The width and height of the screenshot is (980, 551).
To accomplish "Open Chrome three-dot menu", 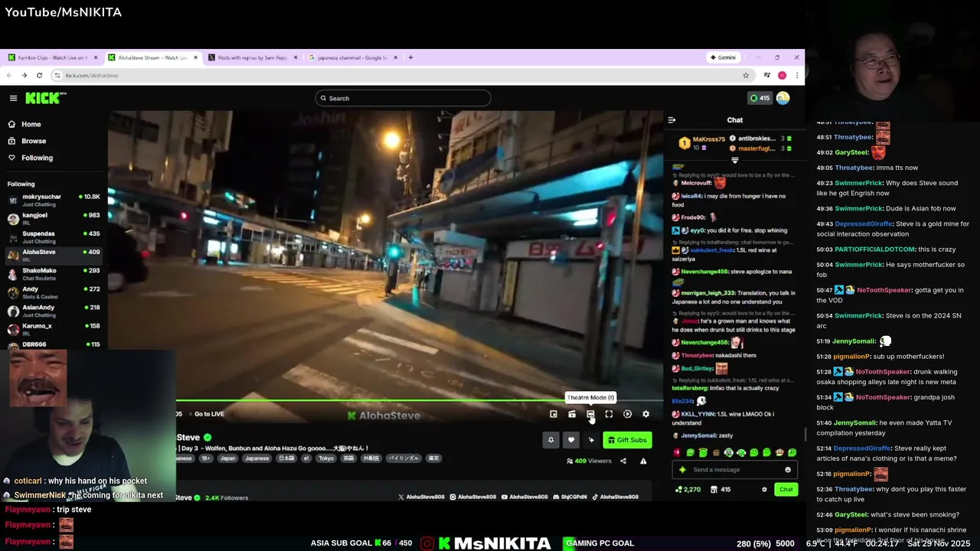I will pyautogui.click(x=797, y=75).
